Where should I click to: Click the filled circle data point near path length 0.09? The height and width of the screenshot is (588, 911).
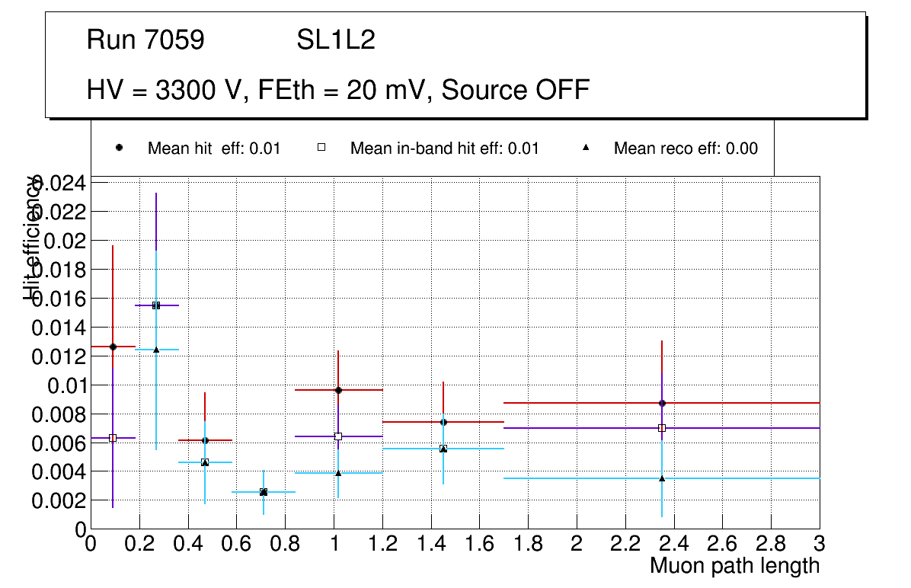(x=113, y=347)
